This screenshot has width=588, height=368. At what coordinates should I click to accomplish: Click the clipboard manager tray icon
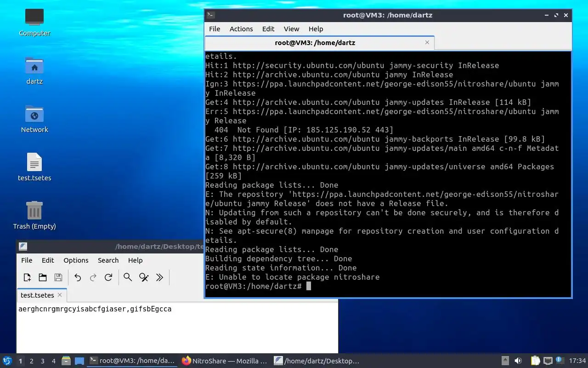point(536,361)
